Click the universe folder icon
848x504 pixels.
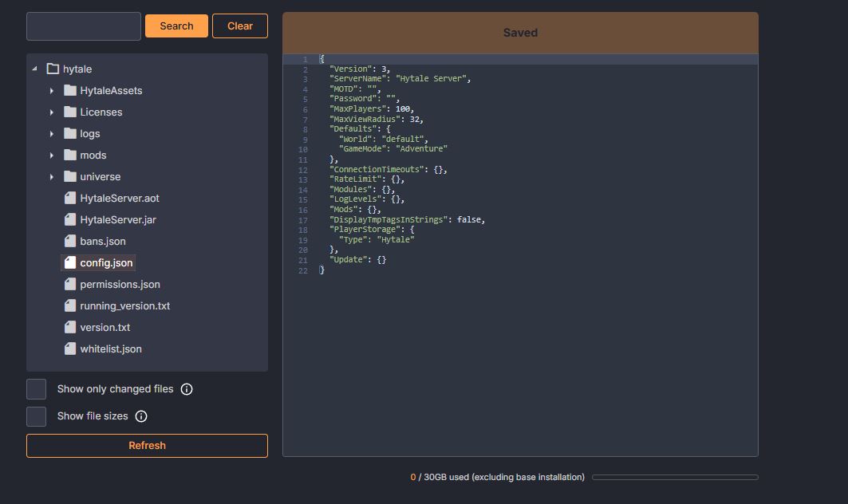click(70, 177)
